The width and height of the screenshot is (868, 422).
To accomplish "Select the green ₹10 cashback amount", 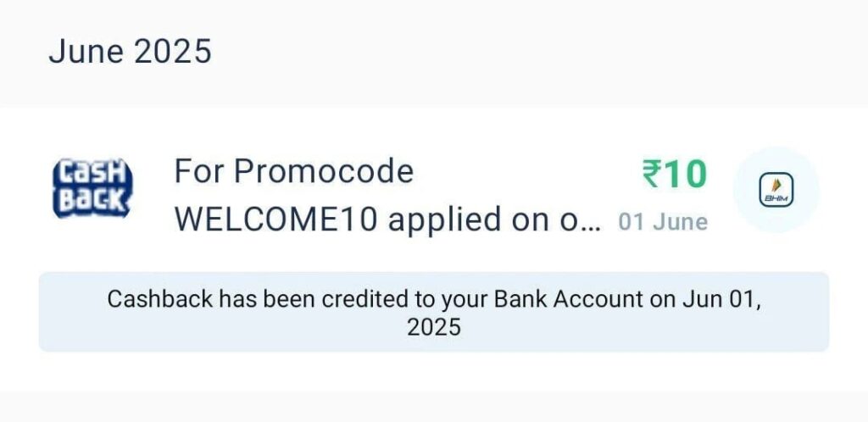I will pyautogui.click(x=674, y=174).
